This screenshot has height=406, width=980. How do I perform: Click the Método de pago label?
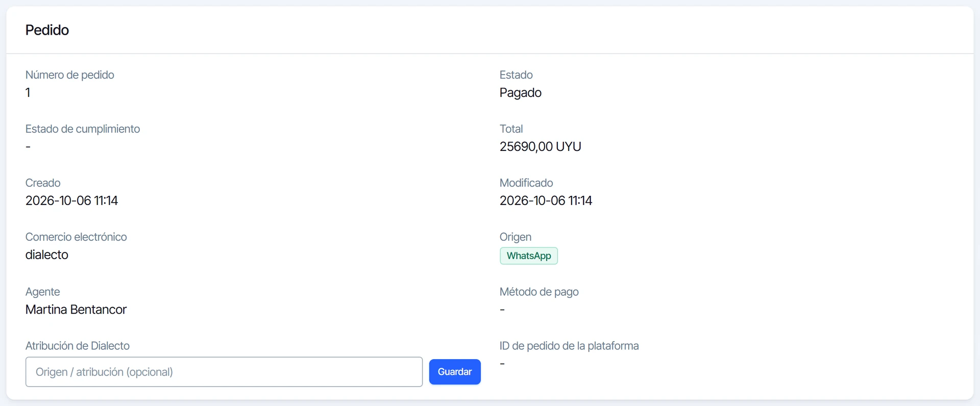[x=539, y=292]
